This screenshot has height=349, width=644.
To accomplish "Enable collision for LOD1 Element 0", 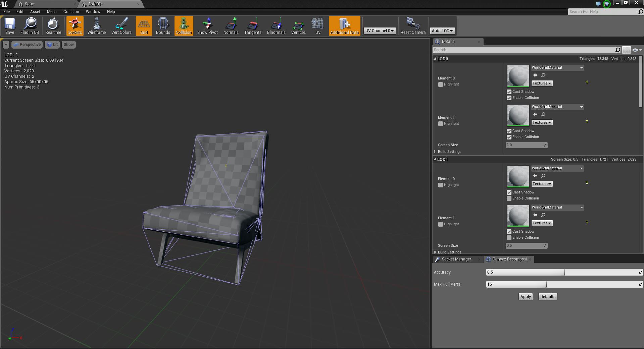I will 509,198.
